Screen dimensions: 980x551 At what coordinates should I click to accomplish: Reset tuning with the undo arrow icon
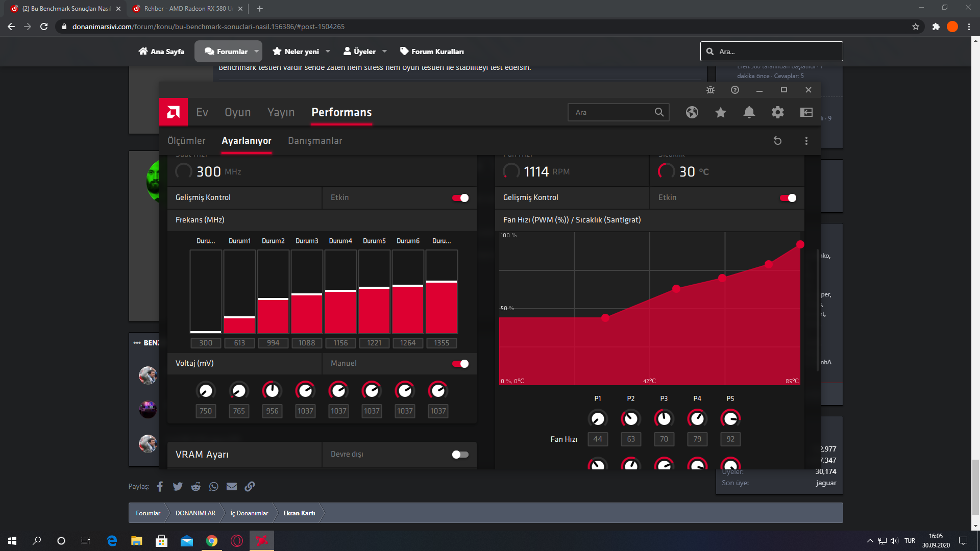coord(777,141)
